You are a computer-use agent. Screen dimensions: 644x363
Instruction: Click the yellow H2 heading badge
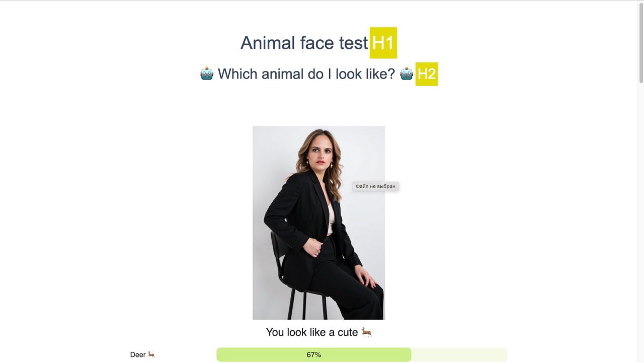[x=426, y=74]
